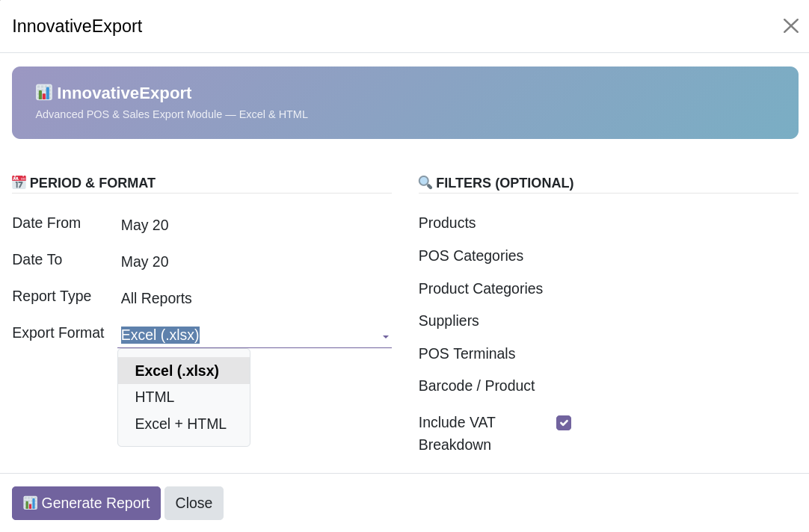Click the InnovativeExport dialog title text
The width and height of the screenshot is (809, 532).
(78, 26)
